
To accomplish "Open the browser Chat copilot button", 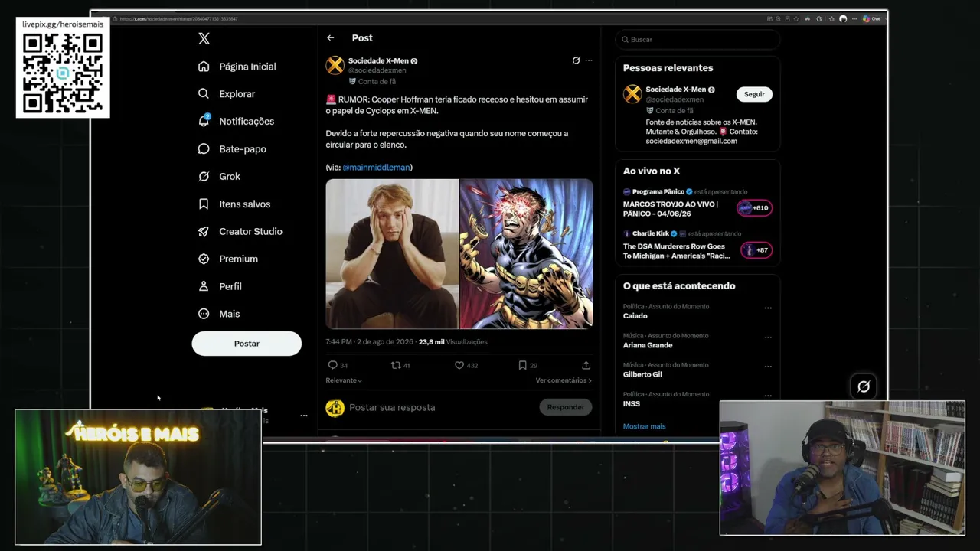I will click(x=871, y=19).
